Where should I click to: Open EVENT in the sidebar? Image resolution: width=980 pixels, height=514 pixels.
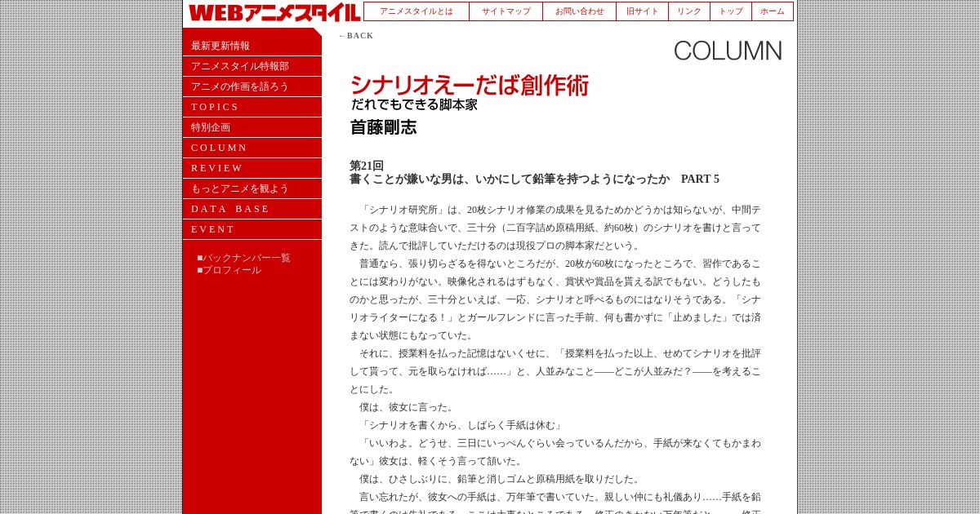point(252,229)
